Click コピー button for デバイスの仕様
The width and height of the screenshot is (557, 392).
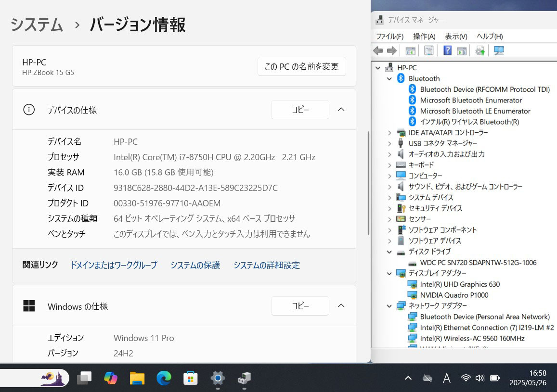pyautogui.click(x=300, y=110)
